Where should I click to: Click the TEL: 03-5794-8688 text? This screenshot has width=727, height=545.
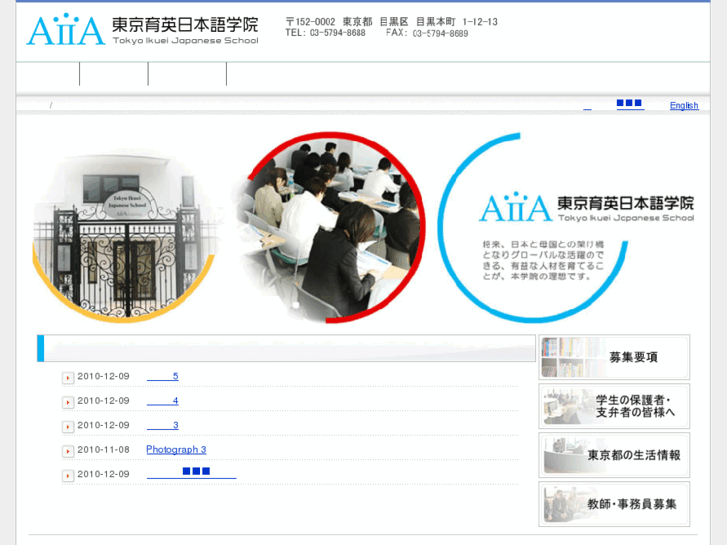325,33
